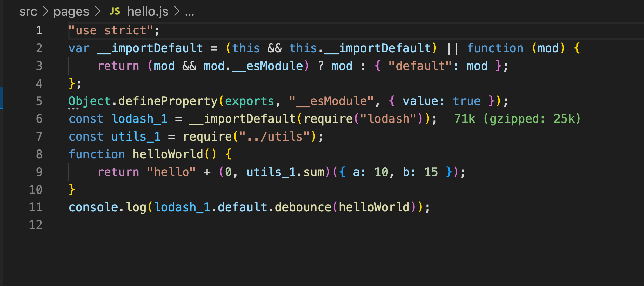The image size is (644, 286).
Task: Click the true value on line 5
Action: pos(467,101)
